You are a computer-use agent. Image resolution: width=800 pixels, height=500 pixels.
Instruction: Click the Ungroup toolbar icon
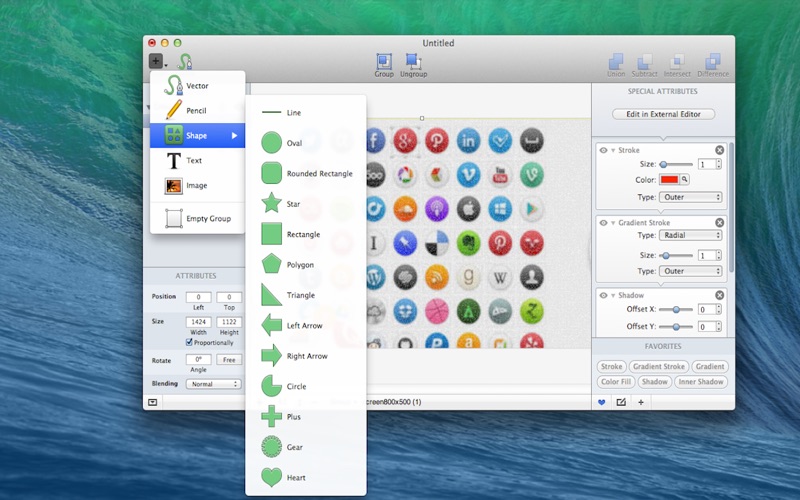(413, 65)
